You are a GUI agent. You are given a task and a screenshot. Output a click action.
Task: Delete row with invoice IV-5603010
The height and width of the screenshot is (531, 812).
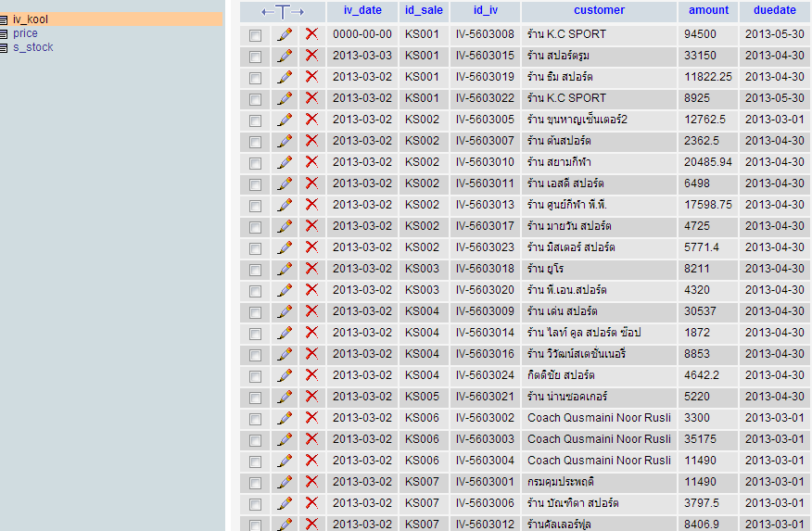pyautogui.click(x=311, y=162)
